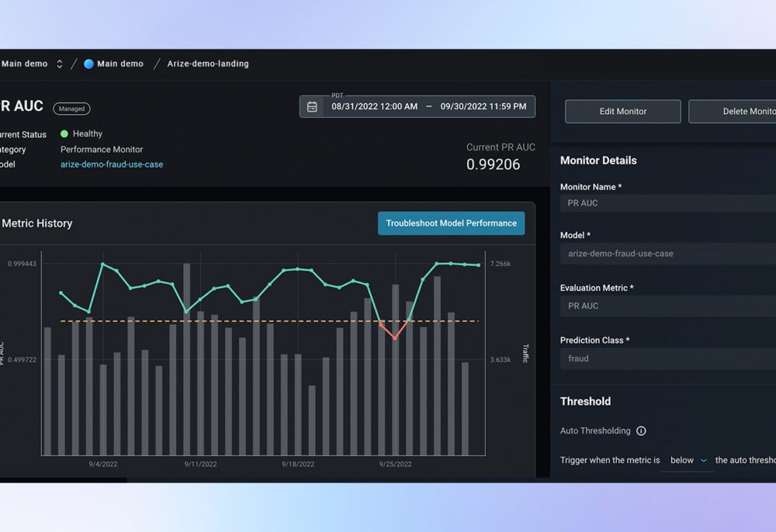The image size is (776, 532).
Task: Click the Edit Monitor button
Action: [622, 111]
